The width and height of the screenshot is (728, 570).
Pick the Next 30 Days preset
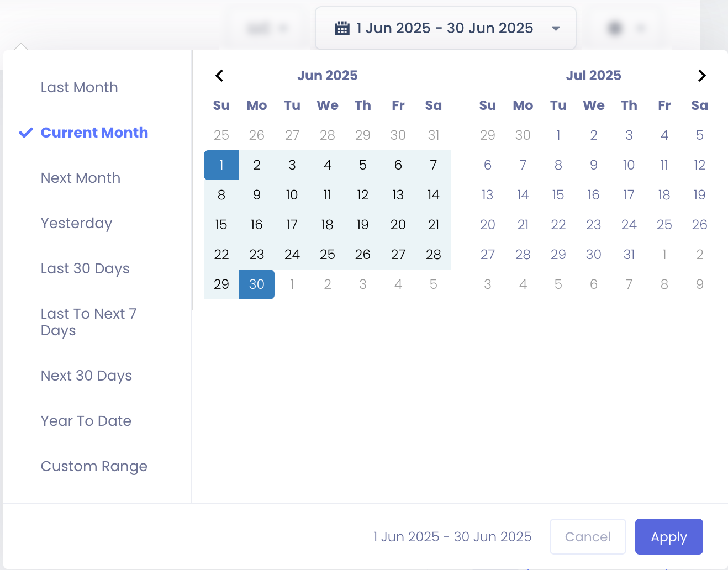[x=86, y=376]
